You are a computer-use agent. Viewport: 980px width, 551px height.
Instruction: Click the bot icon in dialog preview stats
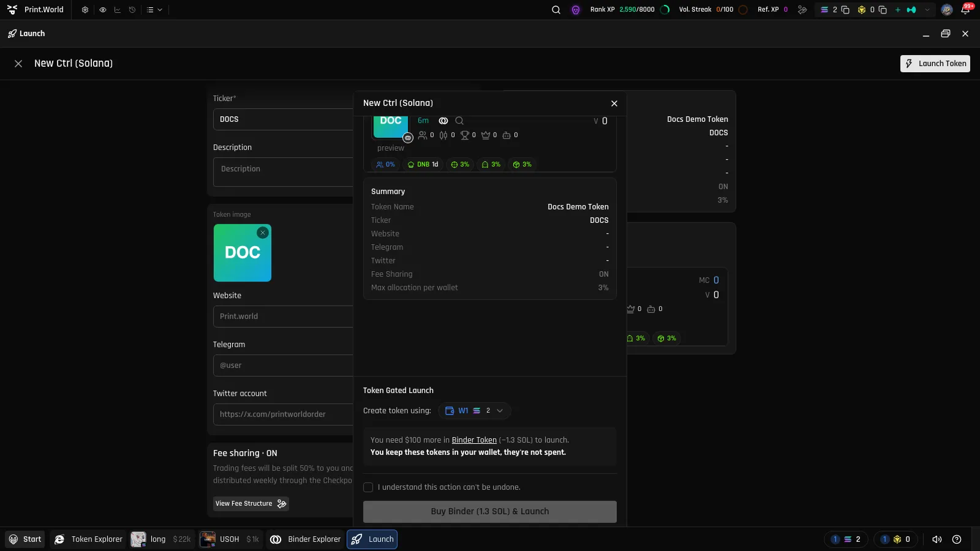[507, 135]
